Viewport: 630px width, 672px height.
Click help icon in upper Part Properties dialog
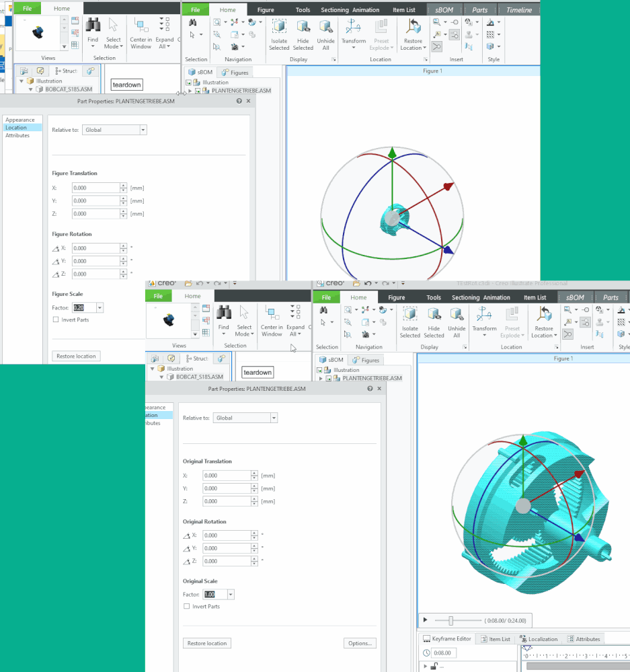pos(239,101)
